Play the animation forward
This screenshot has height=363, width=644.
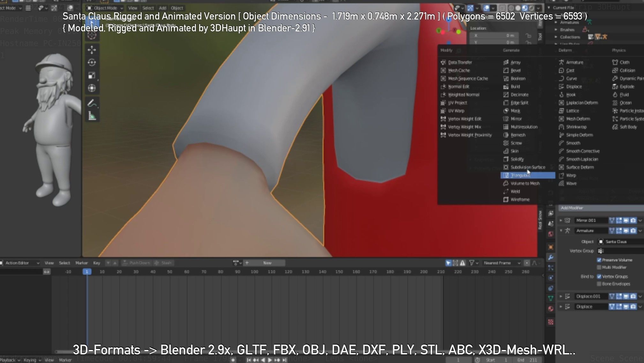coord(270,360)
